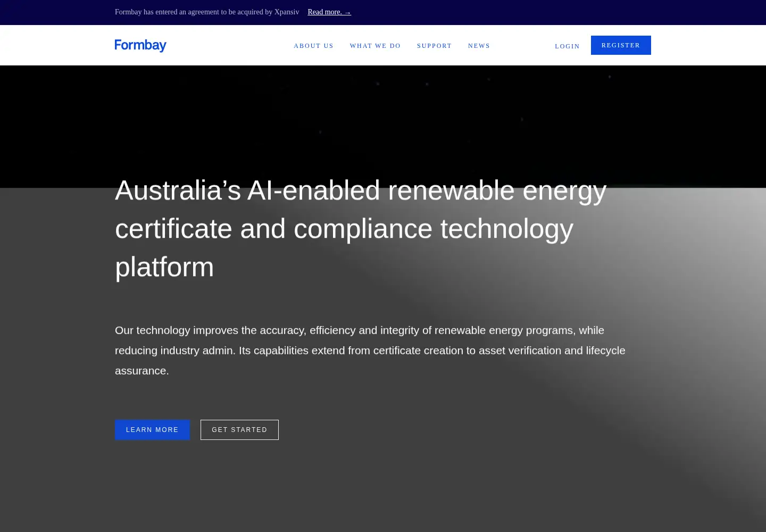Click the paragraph starting "Our technology improves"
The image size is (766, 532).
[370, 350]
